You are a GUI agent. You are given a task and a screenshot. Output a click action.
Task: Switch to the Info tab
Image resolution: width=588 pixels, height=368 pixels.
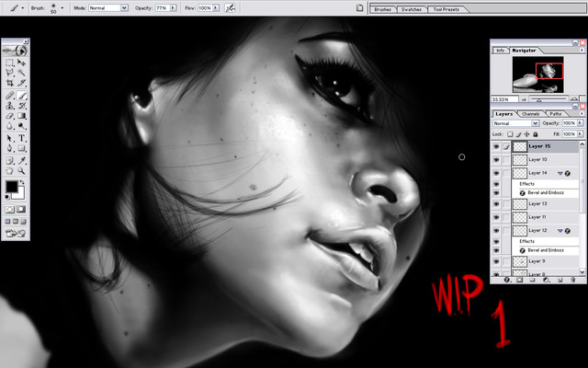coord(500,51)
